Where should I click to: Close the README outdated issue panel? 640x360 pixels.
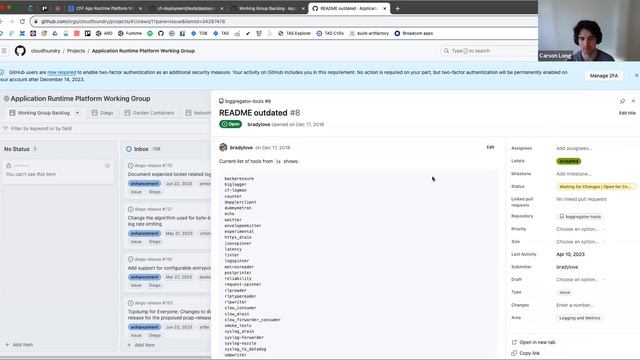pos(633,101)
